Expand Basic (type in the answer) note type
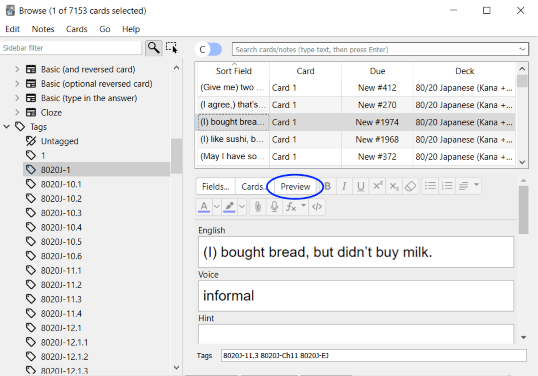The image size is (538, 376). [x=17, y=98]
